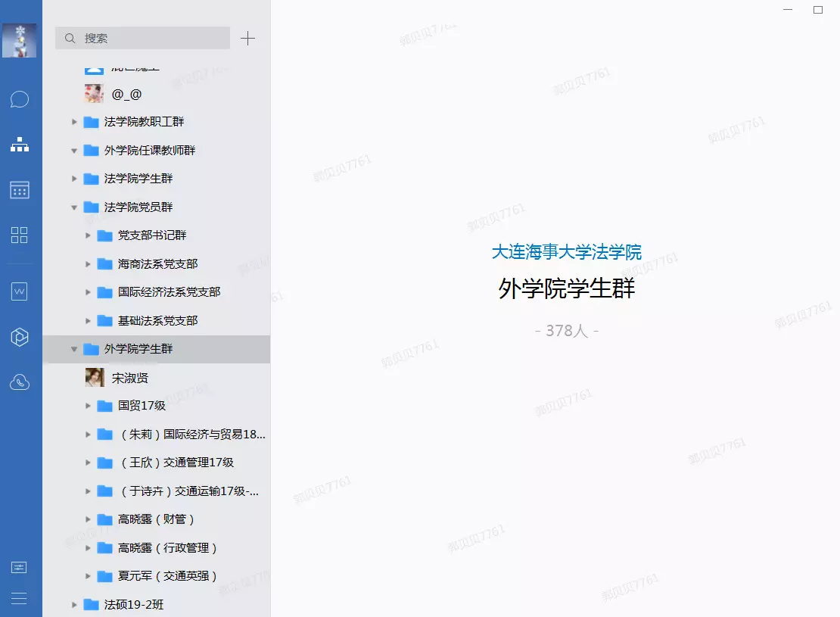Open the hexagon cube icon in sidebar
840x617 pixels.
(20, 338)
